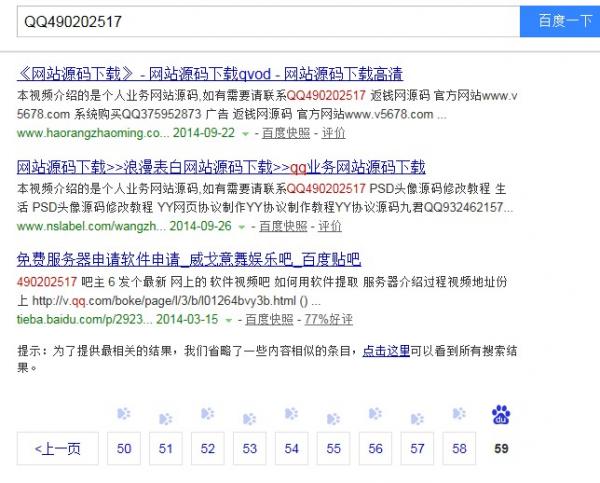Go to results page 57
This screenshot has width=600, height=483.
coord(417,448)
